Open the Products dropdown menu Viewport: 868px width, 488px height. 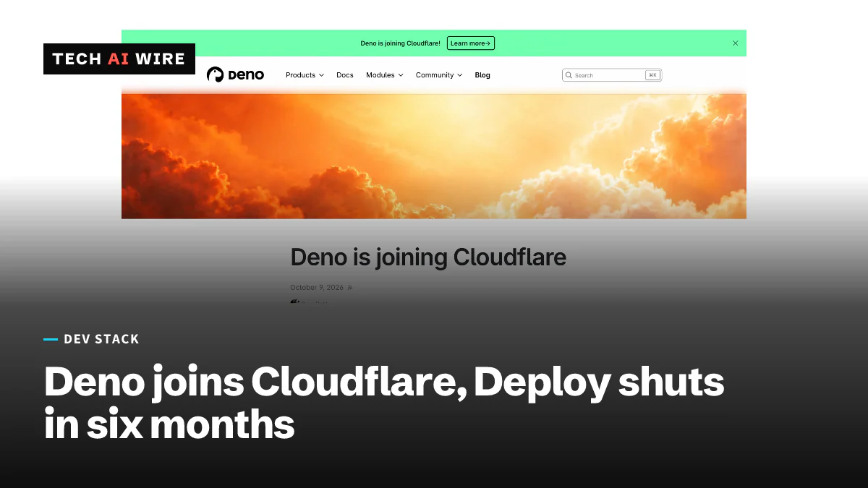pyautogui.click(x=305, y=75)
